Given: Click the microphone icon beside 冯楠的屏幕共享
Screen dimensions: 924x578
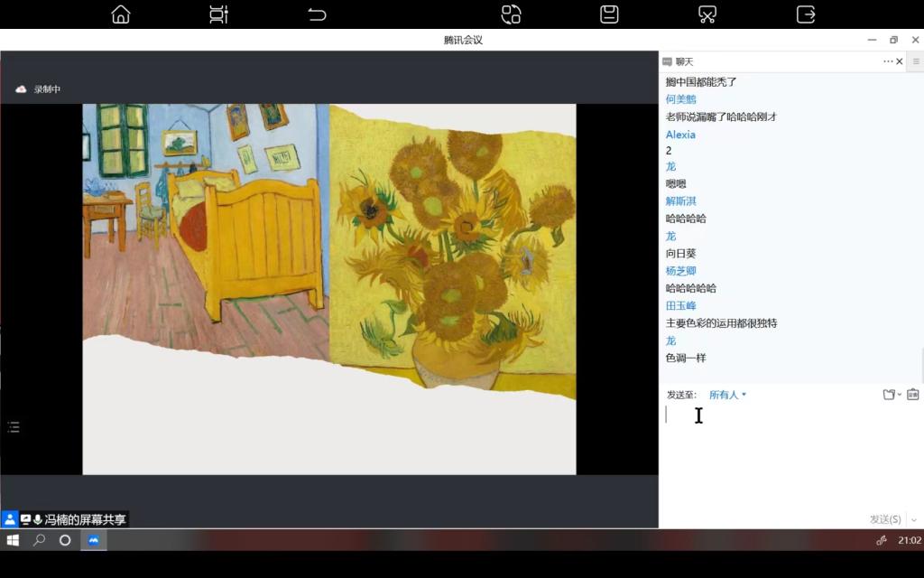Looking at the screenshot, I should (x=38, y=519).
